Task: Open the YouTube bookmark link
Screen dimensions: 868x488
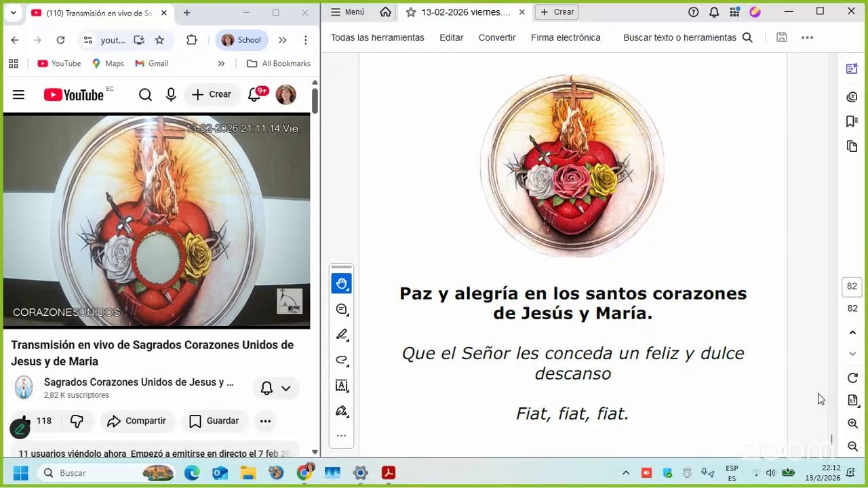Action: (59, 63)
